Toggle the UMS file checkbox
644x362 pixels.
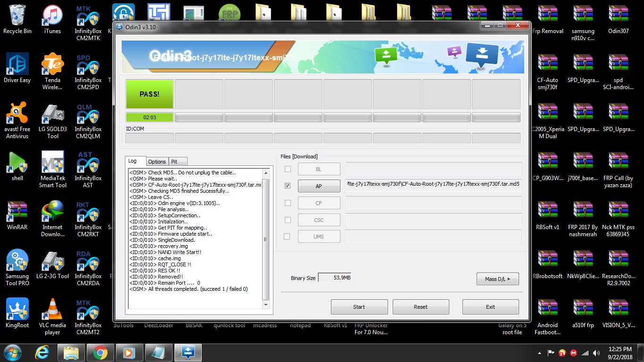tap(288, 236)
